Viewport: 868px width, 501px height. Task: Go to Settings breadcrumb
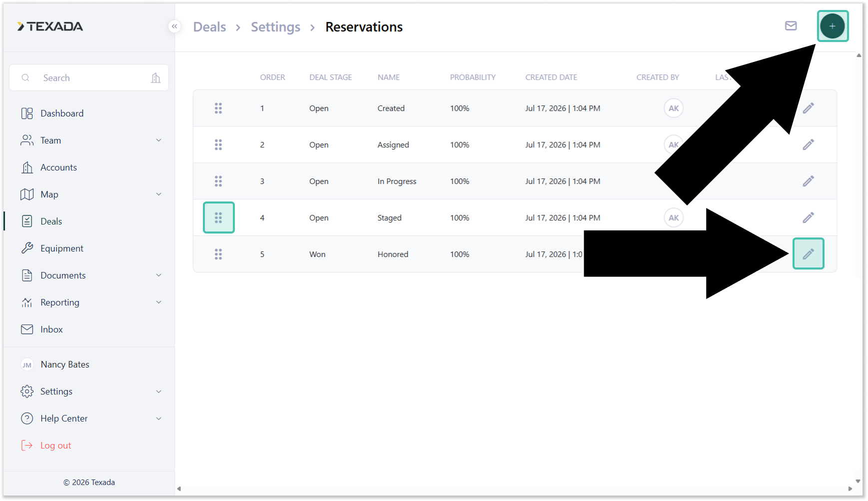(275, 27)
